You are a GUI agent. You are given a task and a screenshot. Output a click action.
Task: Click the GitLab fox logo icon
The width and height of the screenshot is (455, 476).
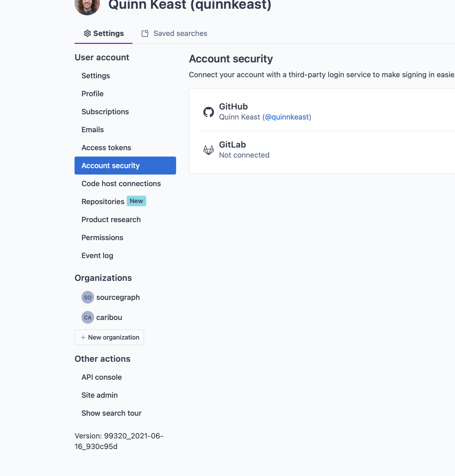click(x=208, y=150)
